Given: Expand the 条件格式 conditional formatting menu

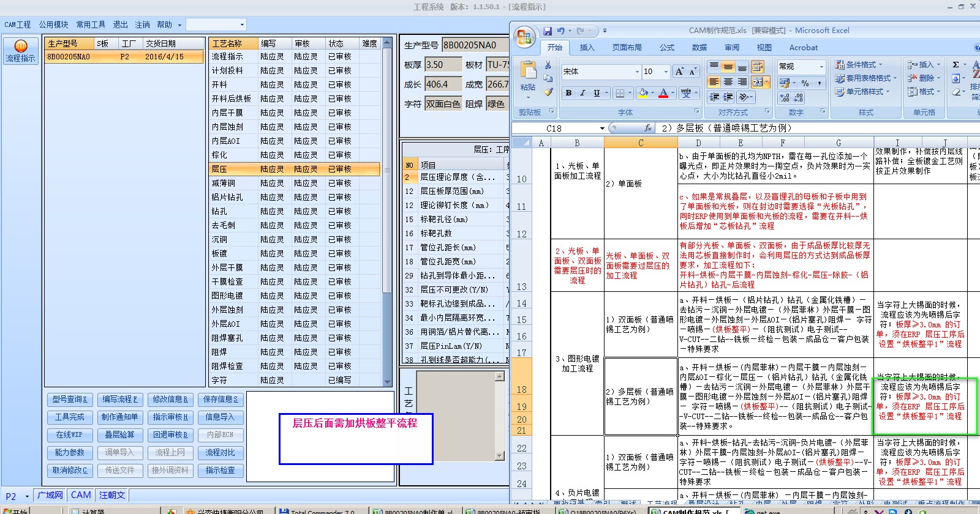Looking at the screenshot, I should point(858,64).
